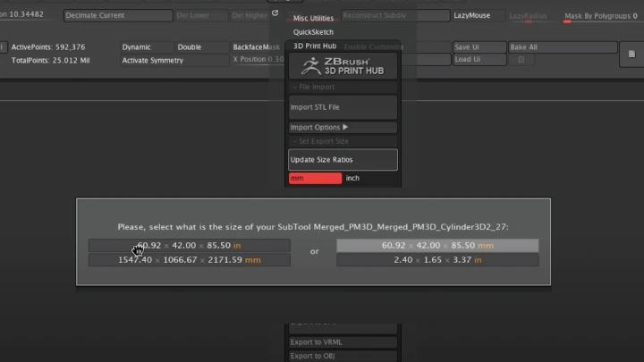The image size is (644, 362).
Task: Click Export to OBJ button
Action: (x=343, y=356)
